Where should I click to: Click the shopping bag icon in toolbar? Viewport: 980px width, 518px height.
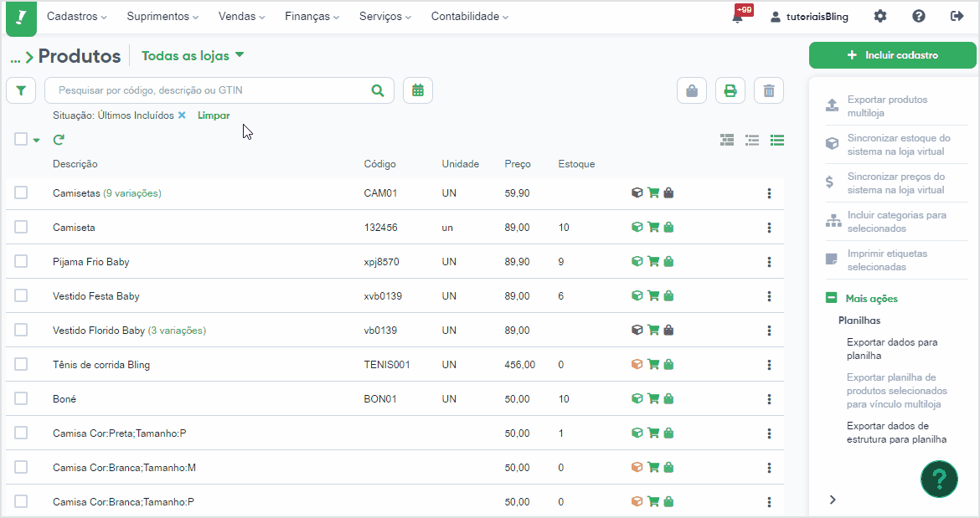[692, 91]
